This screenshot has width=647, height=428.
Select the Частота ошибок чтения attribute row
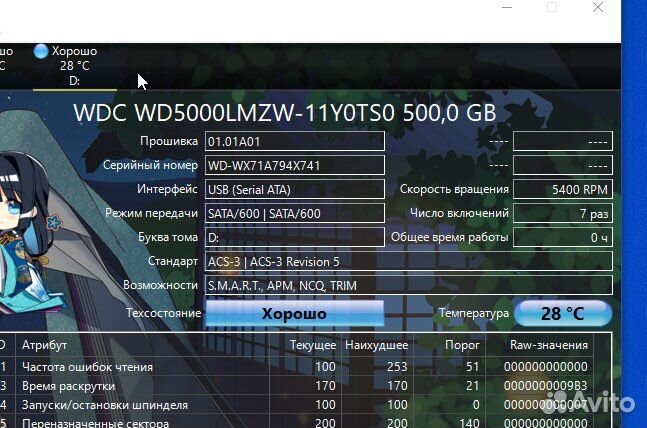[297, 367]
